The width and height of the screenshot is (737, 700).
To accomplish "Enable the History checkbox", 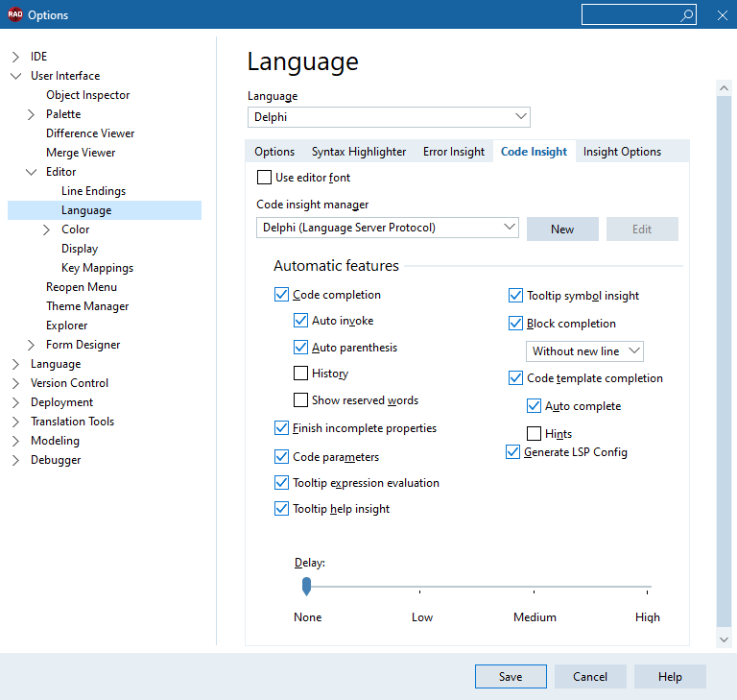I will (x=300, y=374).
